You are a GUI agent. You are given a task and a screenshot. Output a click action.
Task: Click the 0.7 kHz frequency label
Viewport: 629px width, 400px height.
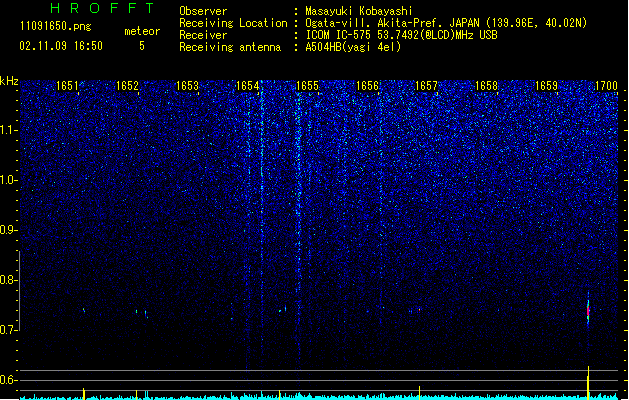coord(9,330)
